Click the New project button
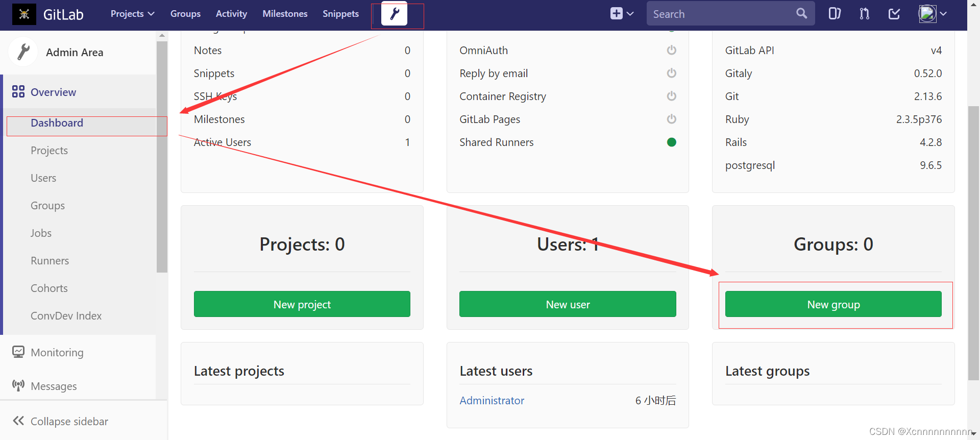The image size is (980, 440). (x=302, y=304)
